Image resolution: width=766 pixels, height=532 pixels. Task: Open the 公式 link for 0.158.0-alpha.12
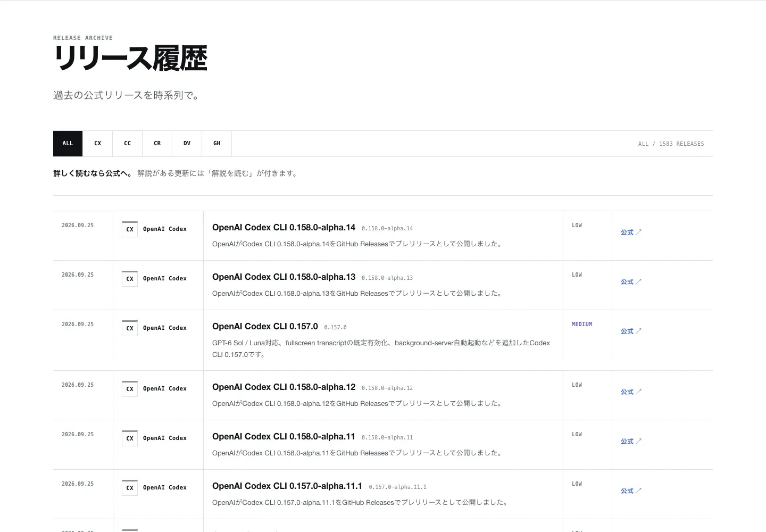631,392
